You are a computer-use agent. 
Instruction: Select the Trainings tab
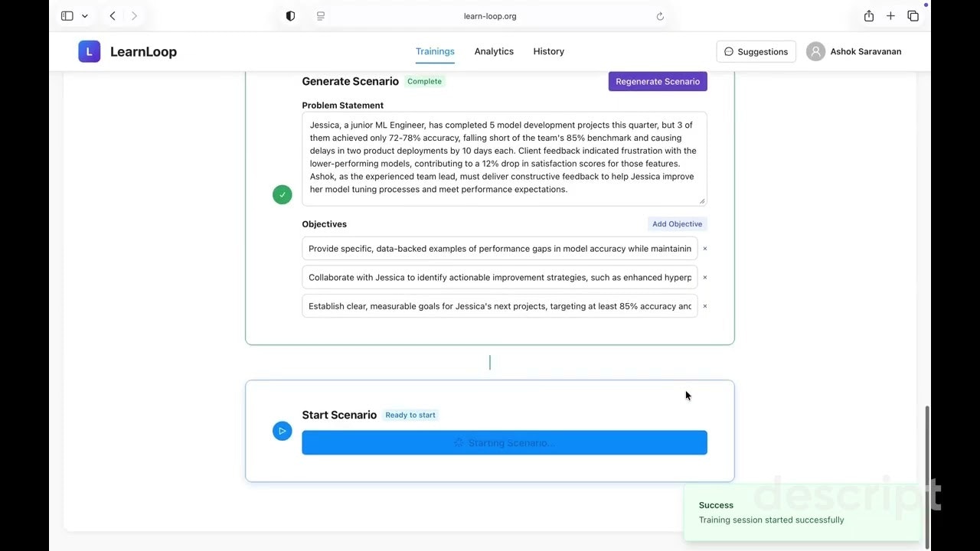(435, 51)
